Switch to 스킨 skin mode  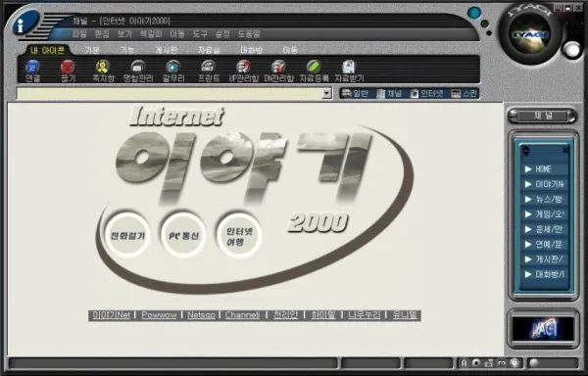click(x=464, y=93)
